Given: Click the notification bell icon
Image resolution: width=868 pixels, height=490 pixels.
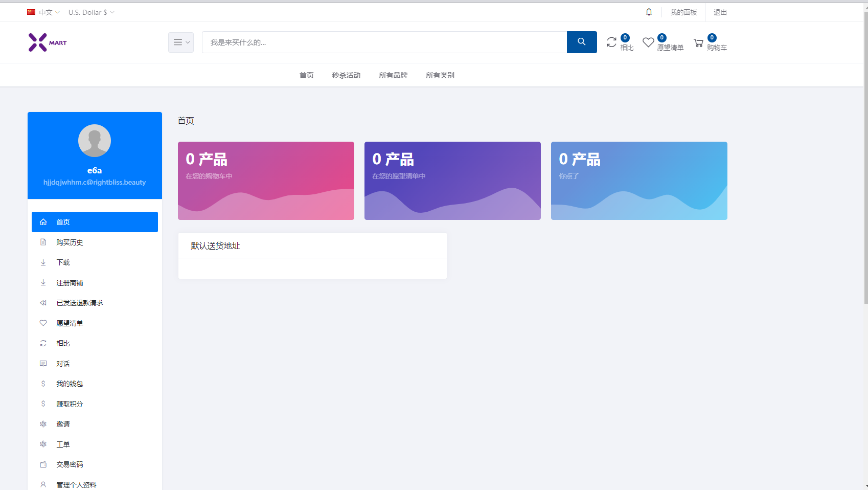Looking at the screenshot, I should [649, 12].
